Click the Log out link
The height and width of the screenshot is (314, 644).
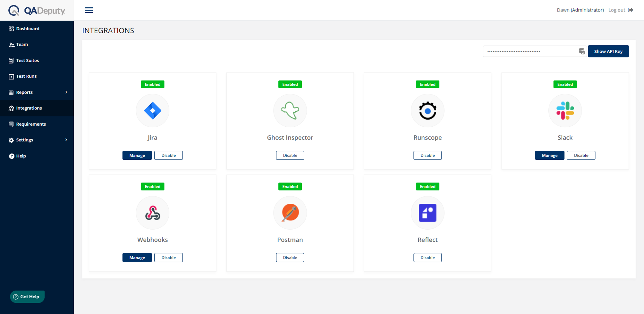tap(616, 10)
